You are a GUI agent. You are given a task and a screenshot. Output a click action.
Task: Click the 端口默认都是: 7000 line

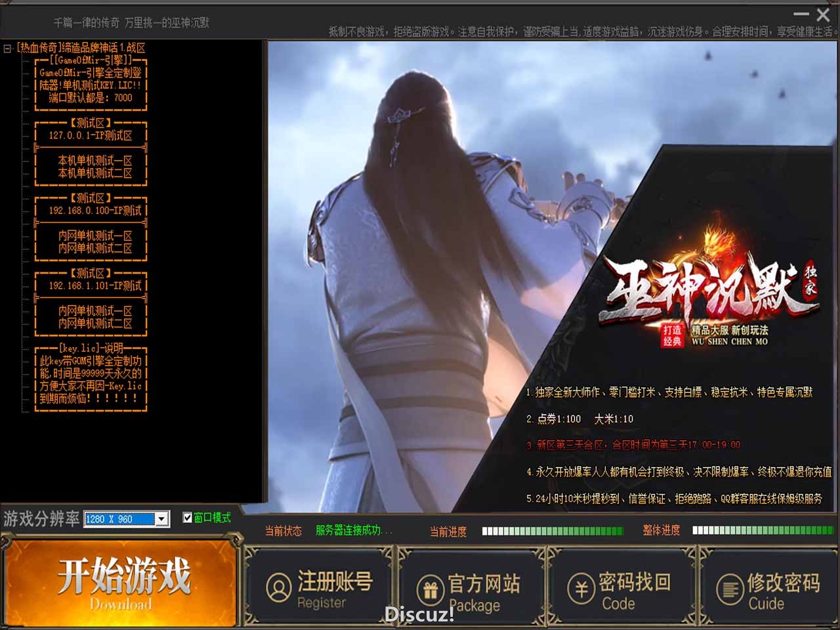91,98
